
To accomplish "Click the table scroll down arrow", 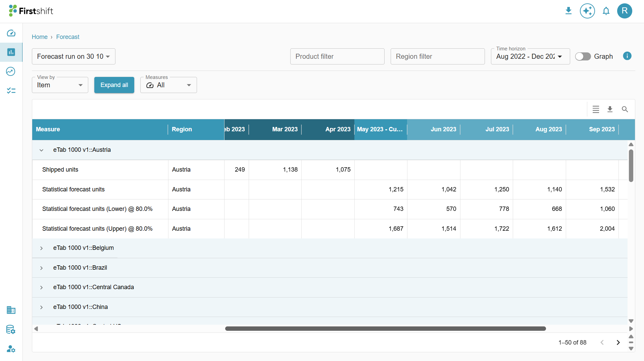I will pos(631,321).
